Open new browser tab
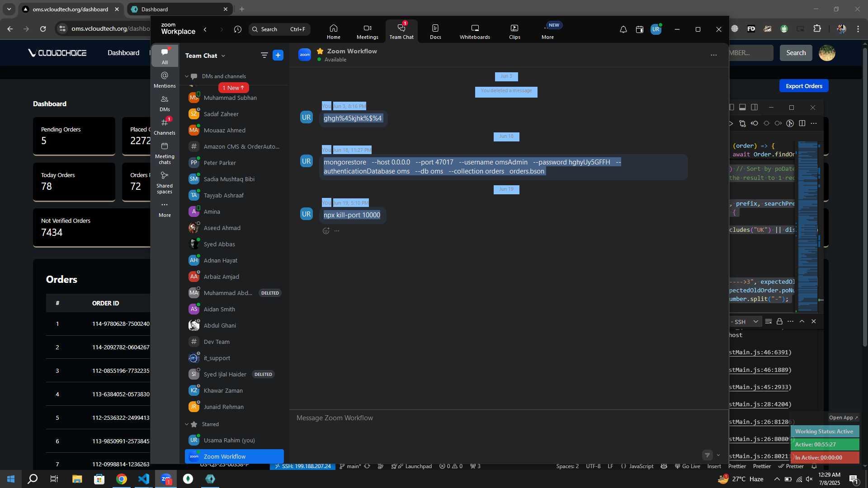This screenshot has width=868, height=488. point(242,9)
